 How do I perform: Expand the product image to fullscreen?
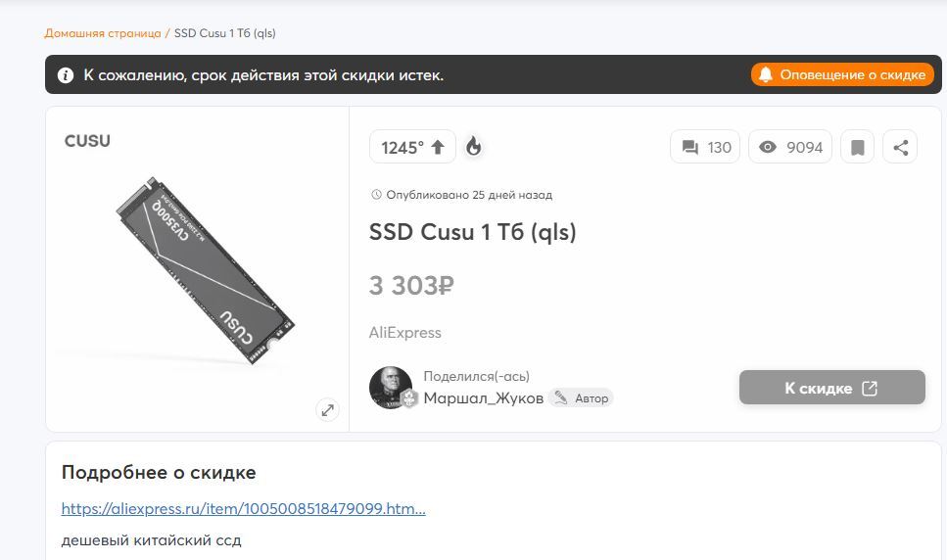pyautogui.click(x=327, y=410)
